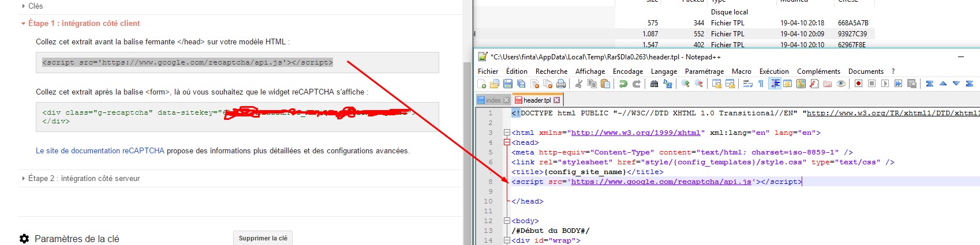980x245 pixels.
Task: Open the Affichage menu
Action: coord(590,71)
